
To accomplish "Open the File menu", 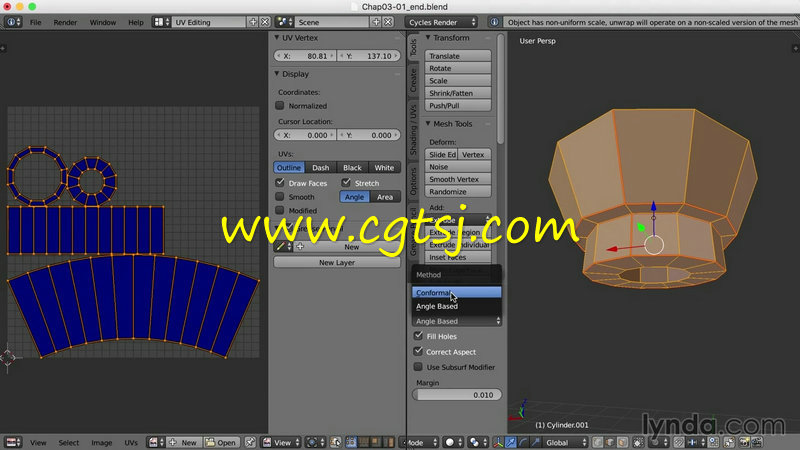I will pyautogui.click(x=36, y=22).
